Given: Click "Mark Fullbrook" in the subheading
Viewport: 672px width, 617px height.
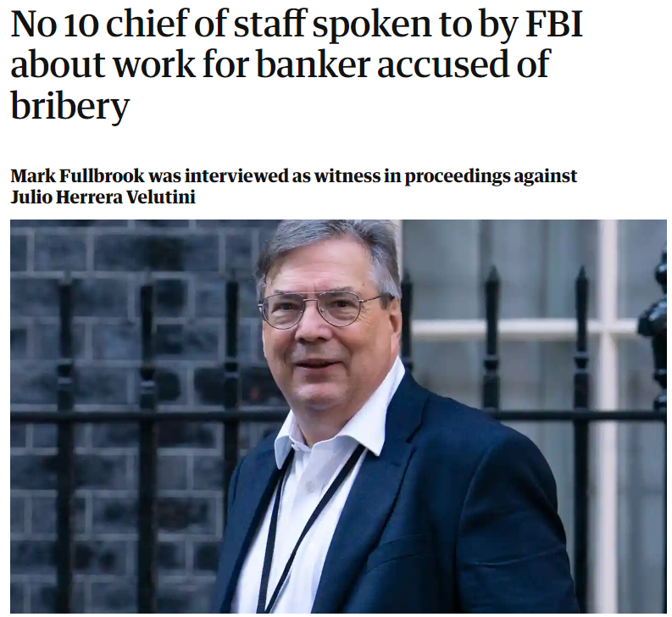Looking at the screenshot, I should (78, 175).
